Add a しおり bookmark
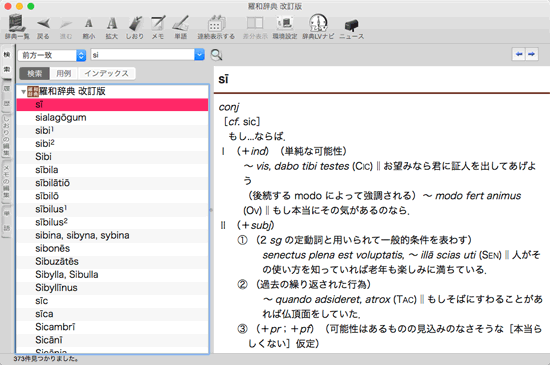The image size is (550, 365). (135, 27)
